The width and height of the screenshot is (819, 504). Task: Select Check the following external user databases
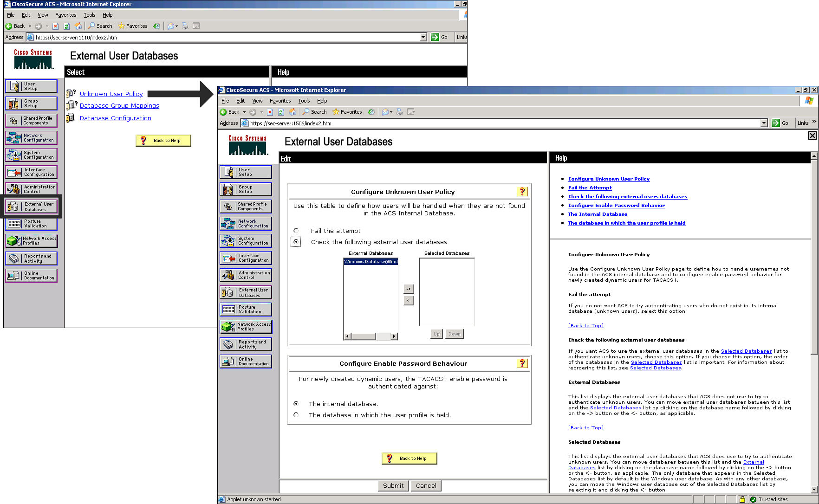tap(296, 242)
